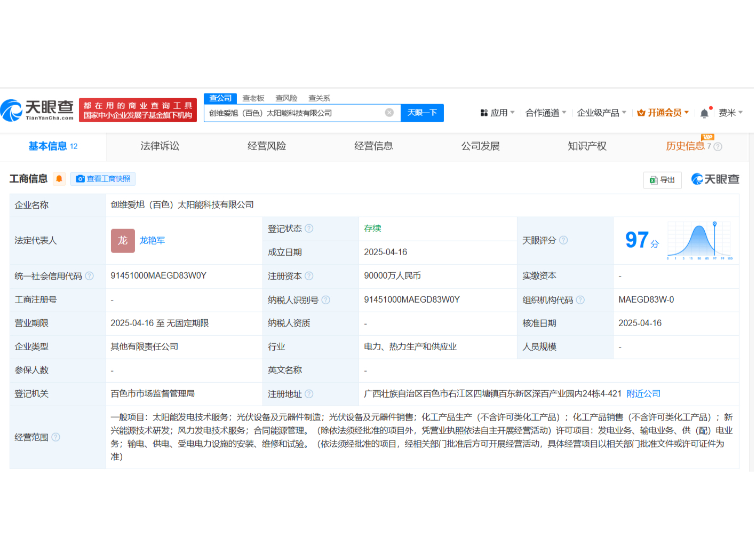Switch to 经营信息 tab

pos(373,146)
